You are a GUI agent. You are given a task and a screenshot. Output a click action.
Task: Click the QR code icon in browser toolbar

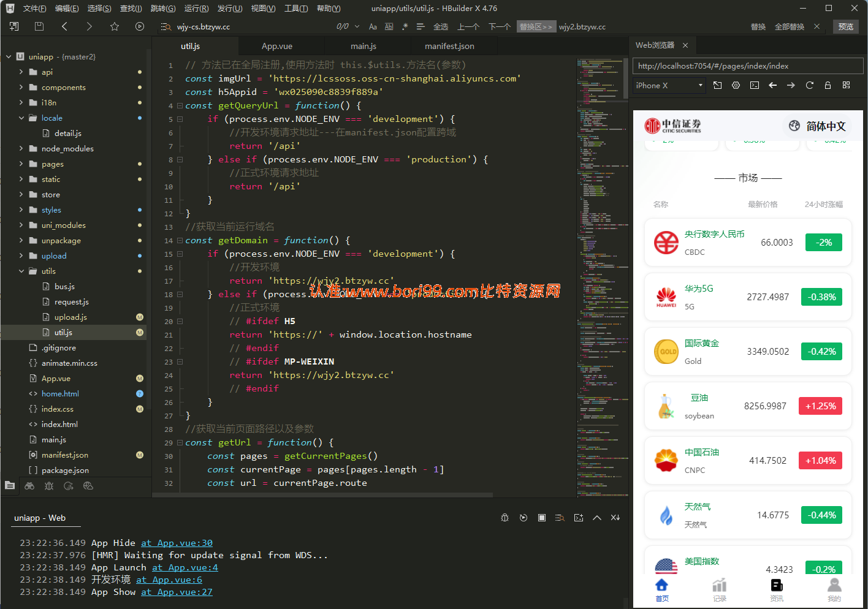[x=846, y=85]
